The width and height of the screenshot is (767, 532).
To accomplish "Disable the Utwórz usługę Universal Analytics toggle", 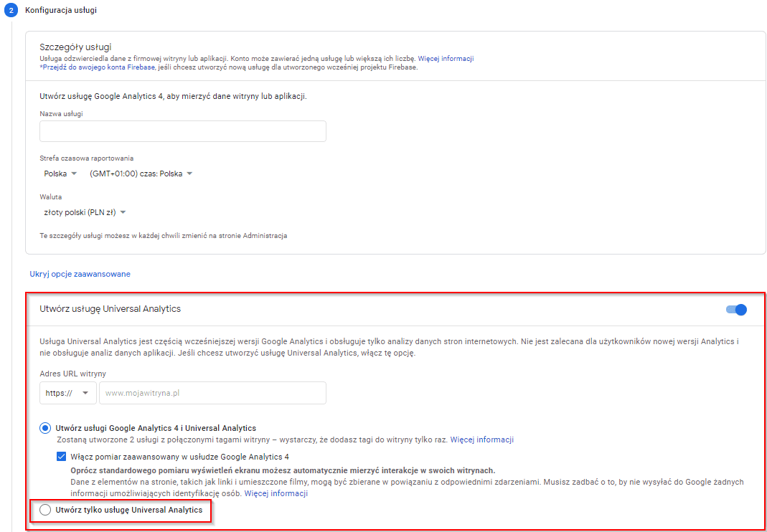I will click(x=735, y=310).
